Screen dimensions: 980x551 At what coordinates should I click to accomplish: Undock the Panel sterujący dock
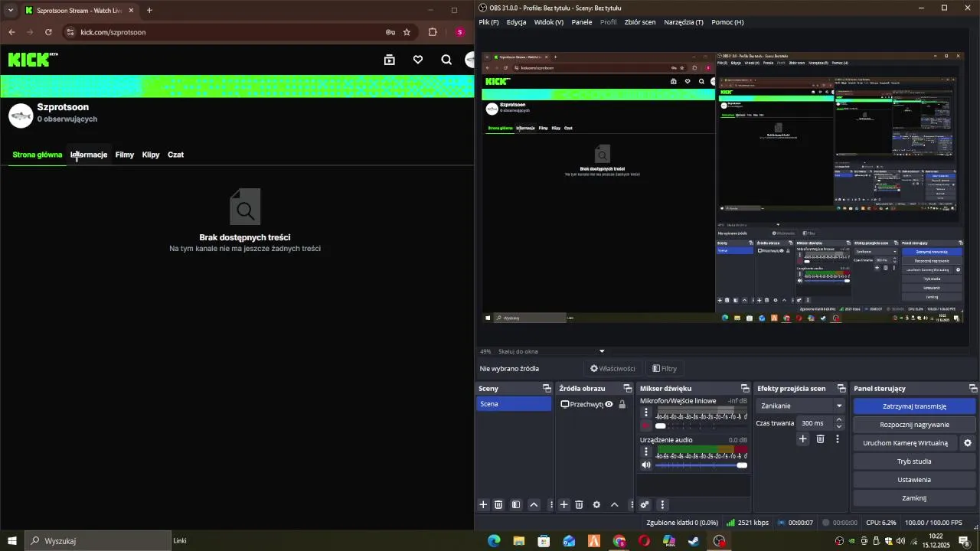tap(973, 389)
